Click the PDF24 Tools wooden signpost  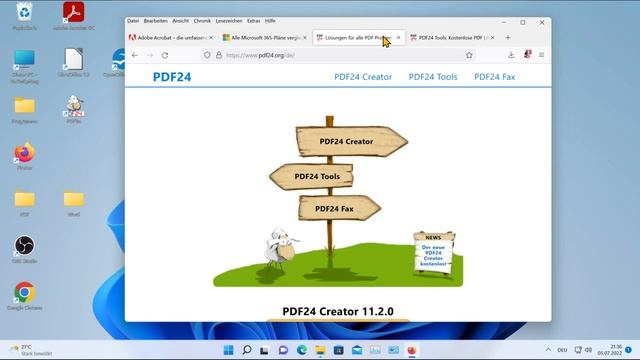point(312,176)
